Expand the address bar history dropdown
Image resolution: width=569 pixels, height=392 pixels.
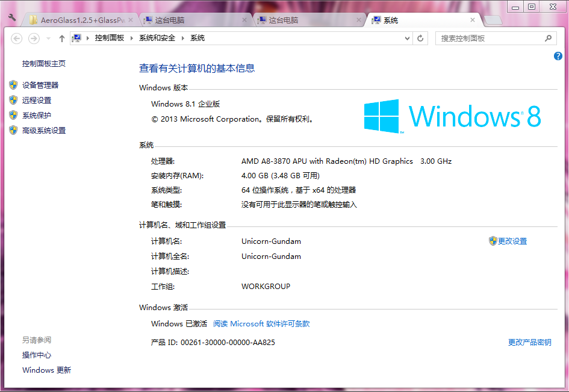(408, 39)
